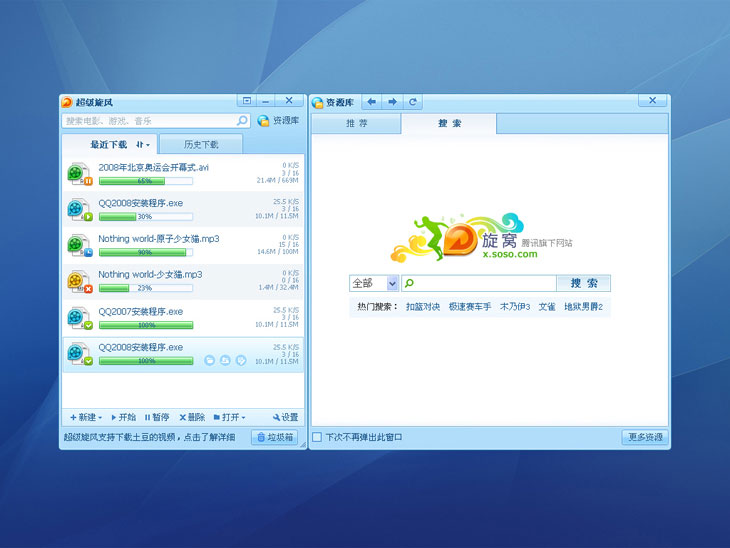The width and height of the screenshot is (730, 548).
Task: Open hot search link 木乃伊3
Action: coord(515,307)
